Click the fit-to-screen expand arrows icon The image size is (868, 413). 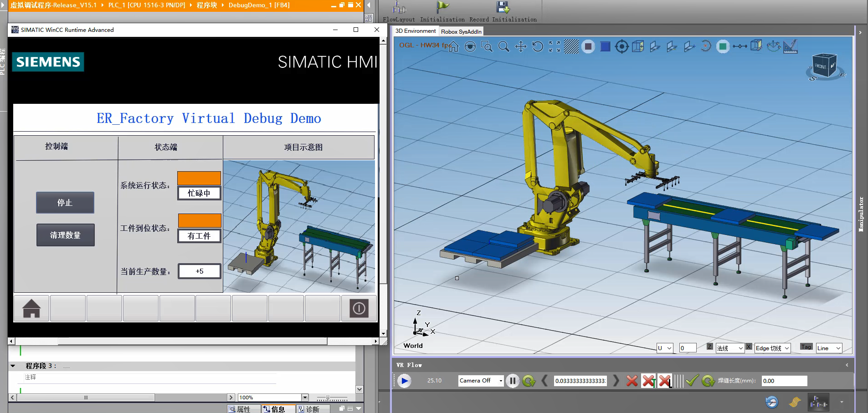[x=555, y=46]
